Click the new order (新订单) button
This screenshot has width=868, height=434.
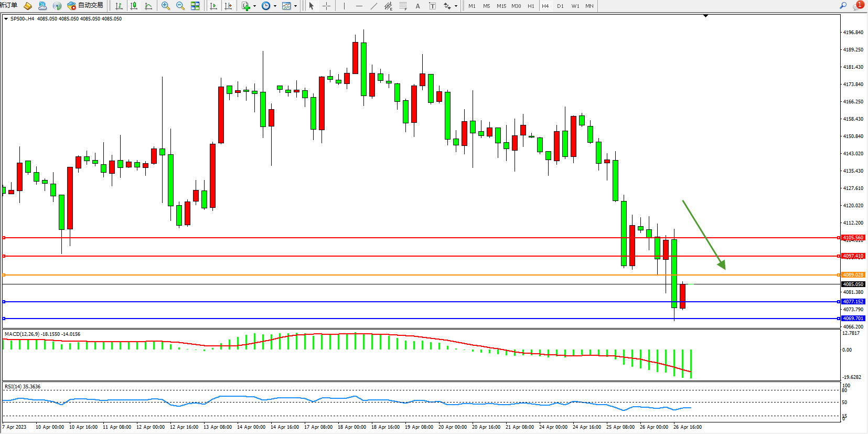point(8,5)
